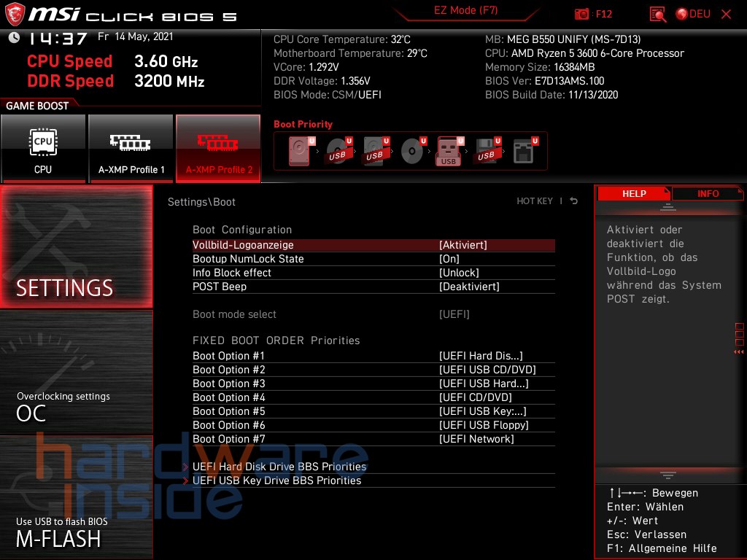Exit BIOS using the red X icon
Image resolution: width=747 pixels, height=560 pixels.
point(726,15)
